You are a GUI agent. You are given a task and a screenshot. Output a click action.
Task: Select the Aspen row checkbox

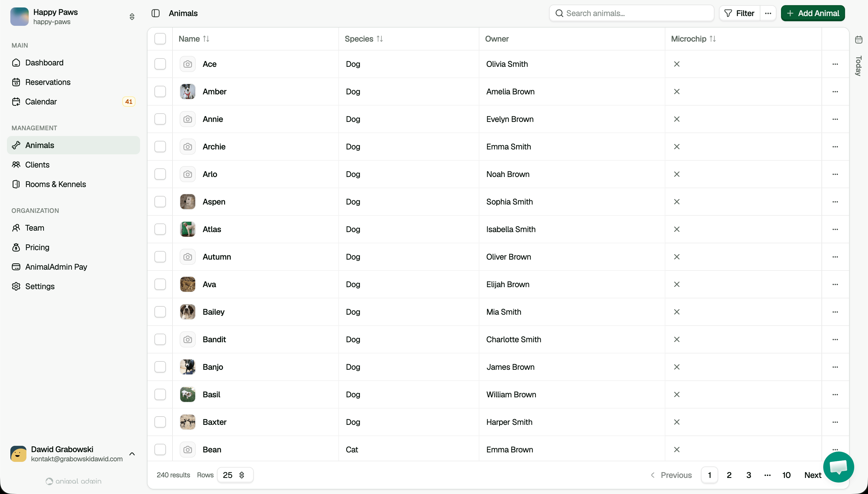pos(160,202)
